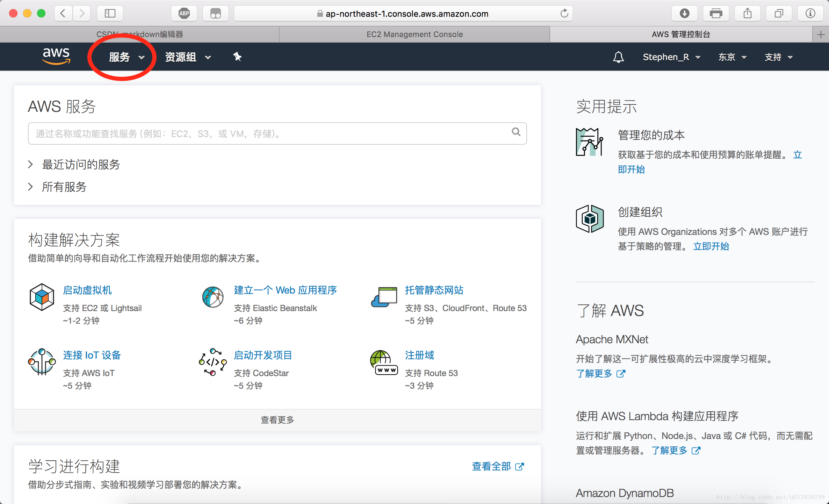The width and height of the screenshot is (829, 504).
Task: Click the 查看更多 button
Action: click(x=277, y=420)
